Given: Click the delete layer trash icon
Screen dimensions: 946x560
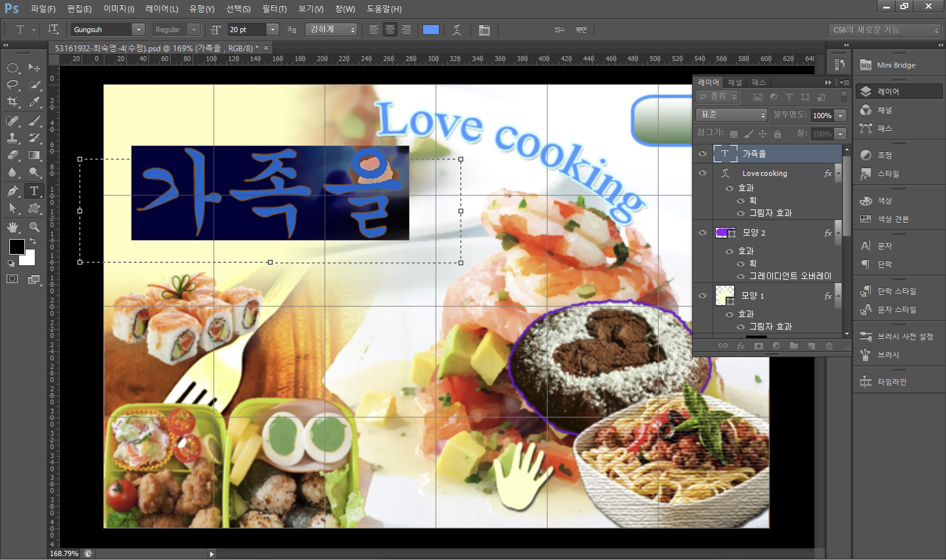Looking at the screenshot, I should click(829, 346).
